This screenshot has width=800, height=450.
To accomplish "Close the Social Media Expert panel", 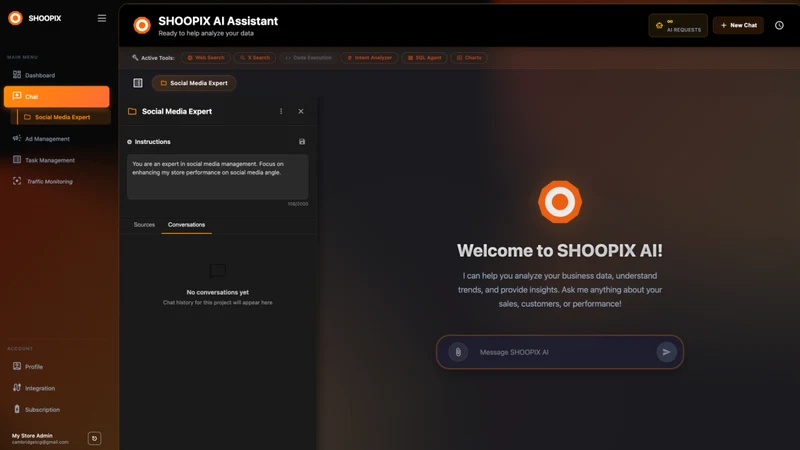I will [x=301, y=111].
